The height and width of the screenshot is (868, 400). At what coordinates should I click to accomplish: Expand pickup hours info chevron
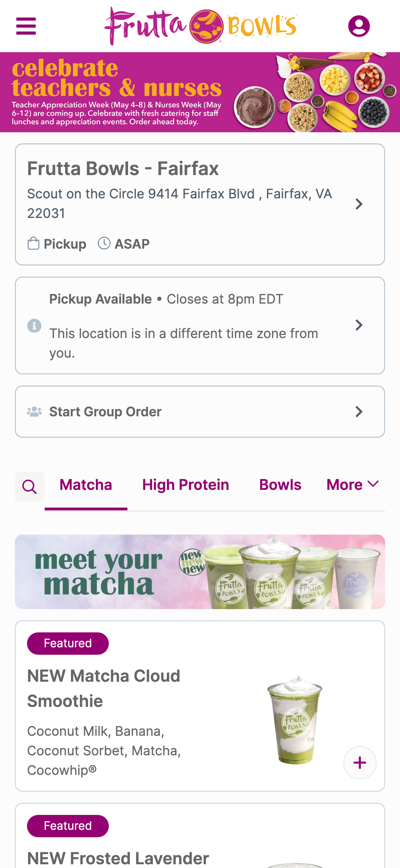(x=359, y=325)
